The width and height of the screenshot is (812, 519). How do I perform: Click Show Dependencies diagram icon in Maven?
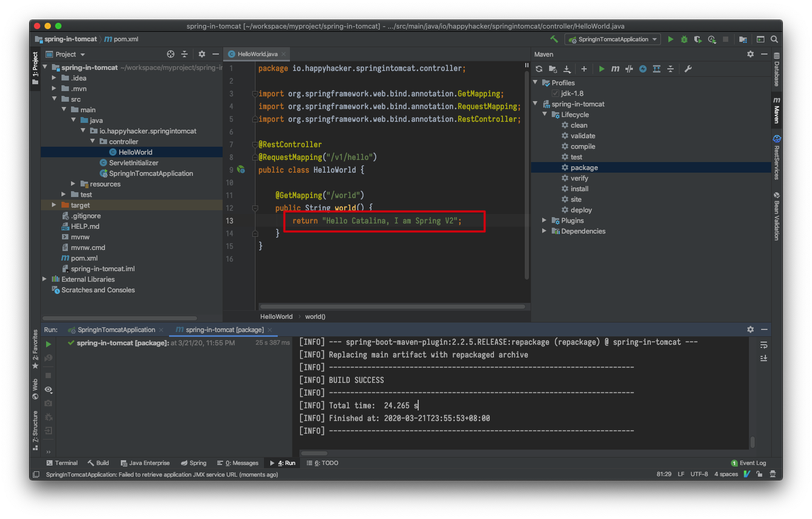657,69
